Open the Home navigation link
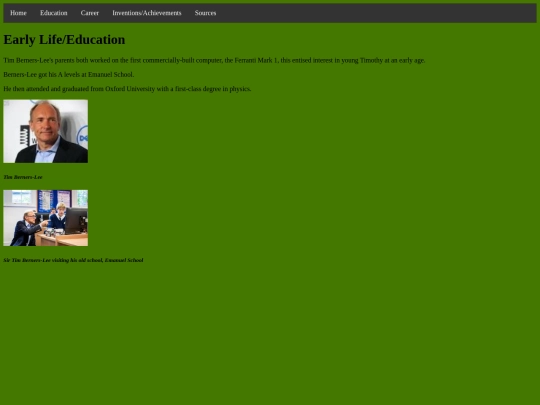540x405 pixels. coord(18,13)
